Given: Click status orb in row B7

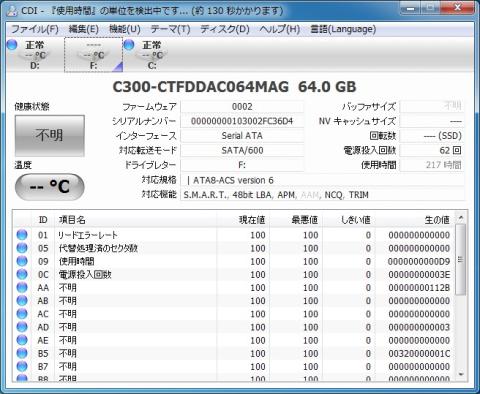Looking at the screenshot, I should (x=22, y=367).
